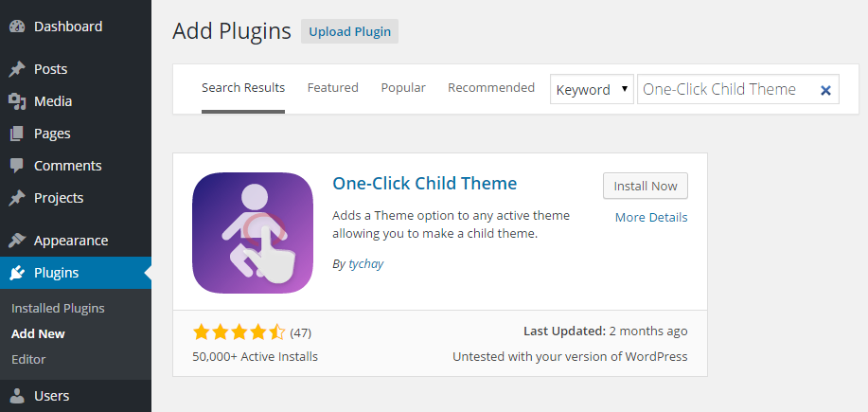Switch to the Popular tab
The image size is (868, 412).
click(403, 87)
